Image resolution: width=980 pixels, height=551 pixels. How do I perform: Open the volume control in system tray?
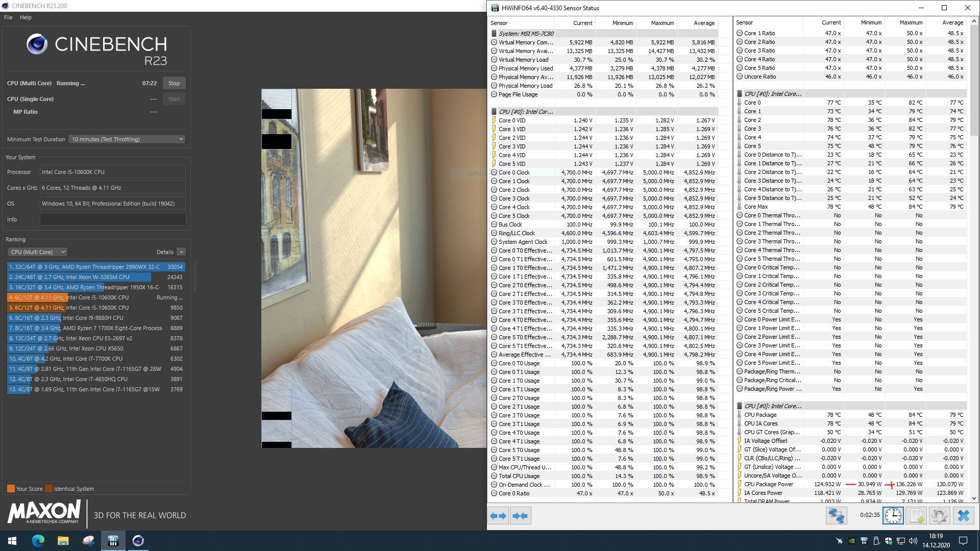pyautogui.click(x=913, y=541)
